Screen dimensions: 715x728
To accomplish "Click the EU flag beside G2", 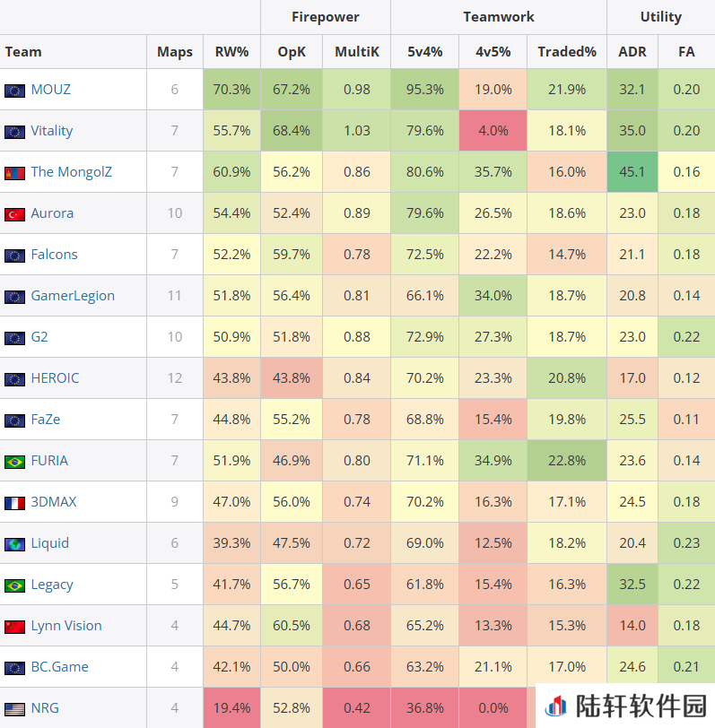I will pyautogui.click(x=14, y=338).
